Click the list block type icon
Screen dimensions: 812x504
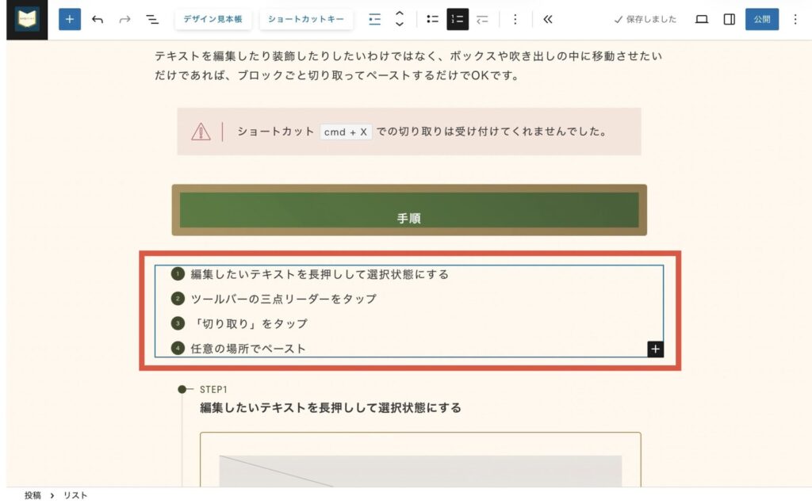[x=374, y=20]
